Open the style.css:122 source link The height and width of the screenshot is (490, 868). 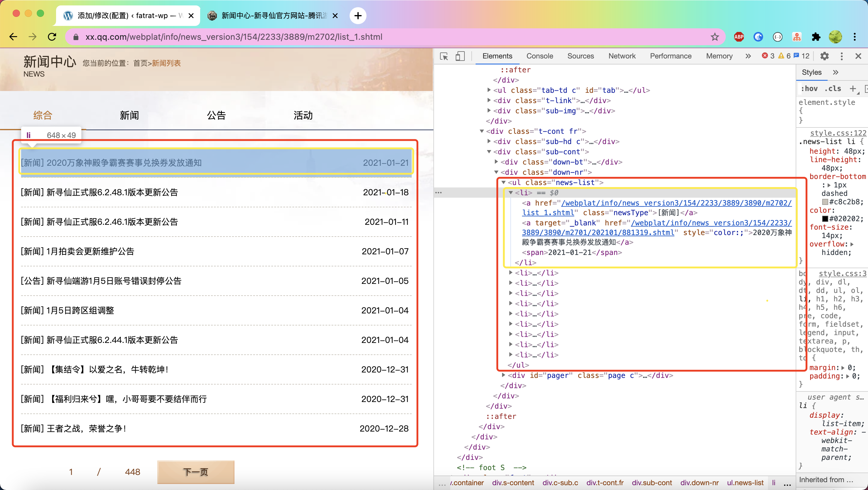coord(838,133)
